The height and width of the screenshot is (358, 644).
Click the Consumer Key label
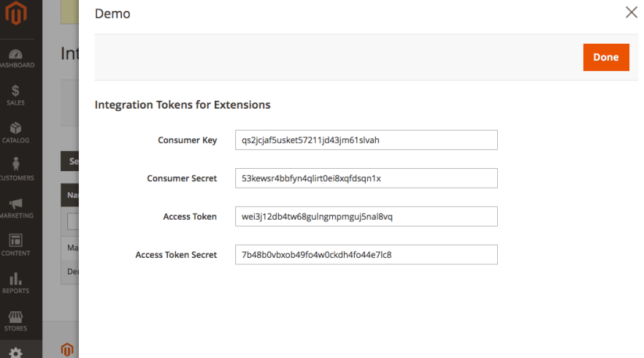coord(187,140)
